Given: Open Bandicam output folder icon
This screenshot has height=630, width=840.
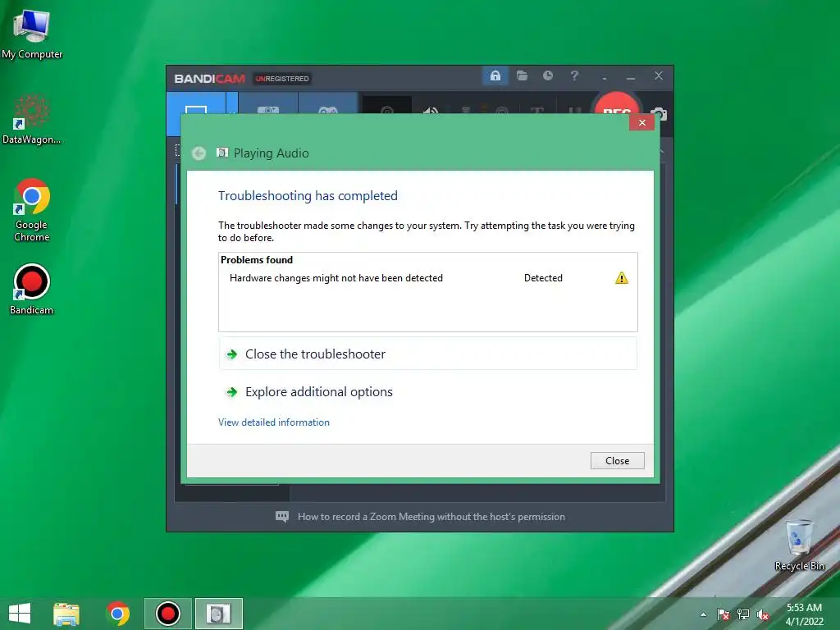Looking at the screenshot, I should coord(522,76).
